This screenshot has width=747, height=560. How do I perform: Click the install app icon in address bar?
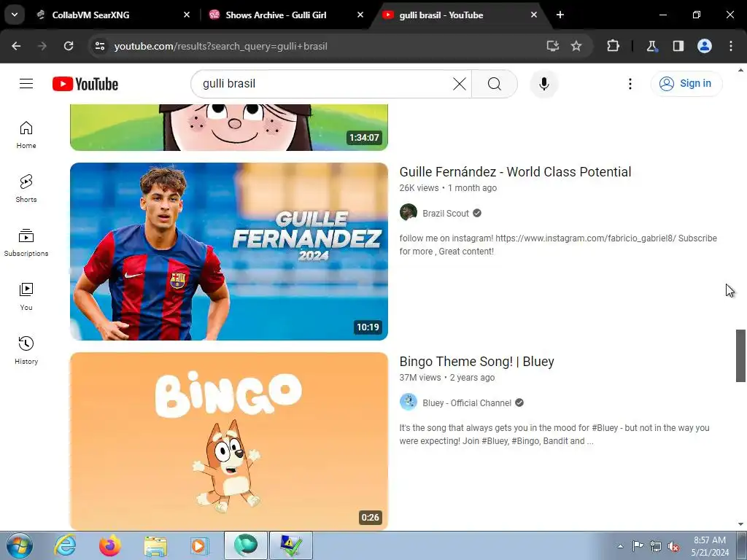(x=553, y=46)
